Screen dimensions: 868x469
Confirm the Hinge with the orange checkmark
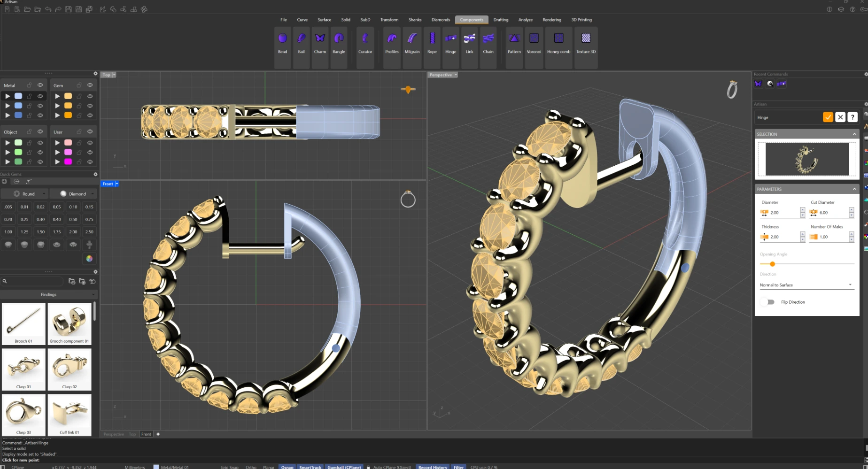click(828, 117)
